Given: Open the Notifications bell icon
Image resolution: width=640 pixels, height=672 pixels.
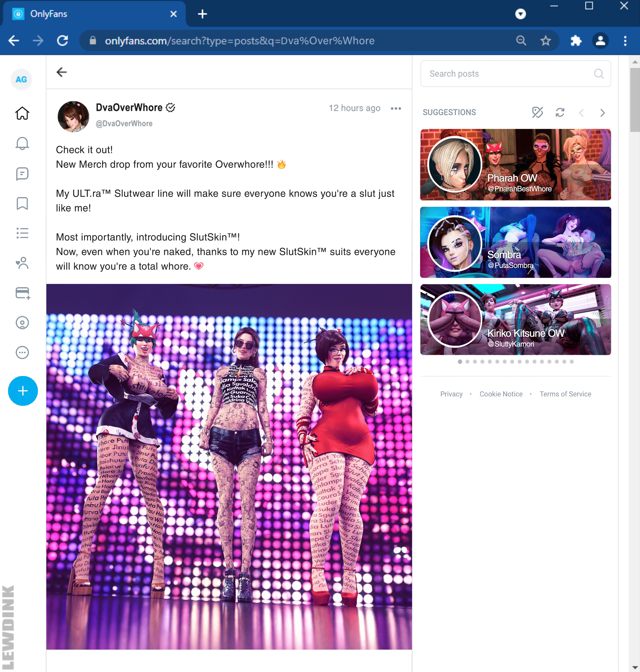Looking at the screenshot, I should pyautogui.click(x=22, y=144).
